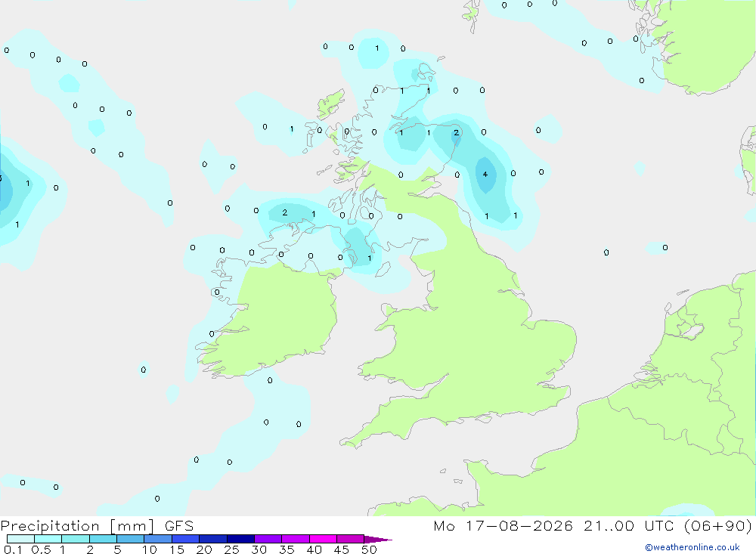Click the legend arrow tip above 50 mm
Screen dimensions: 756x554
click(377, 540)
